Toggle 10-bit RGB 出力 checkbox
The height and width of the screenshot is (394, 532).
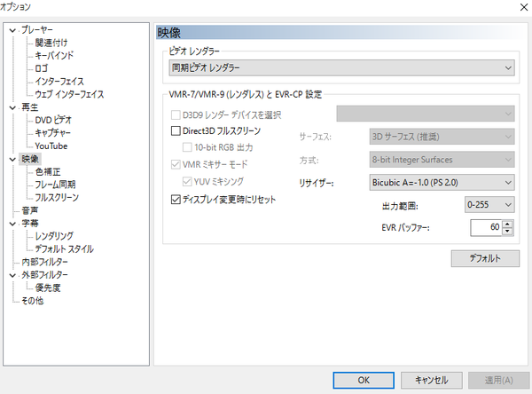187,147
